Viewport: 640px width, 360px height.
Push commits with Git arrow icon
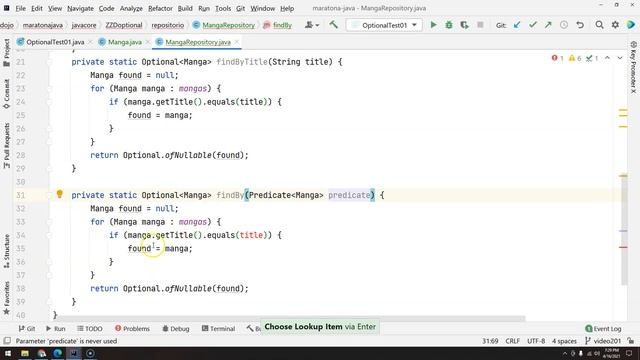(548, 25)
